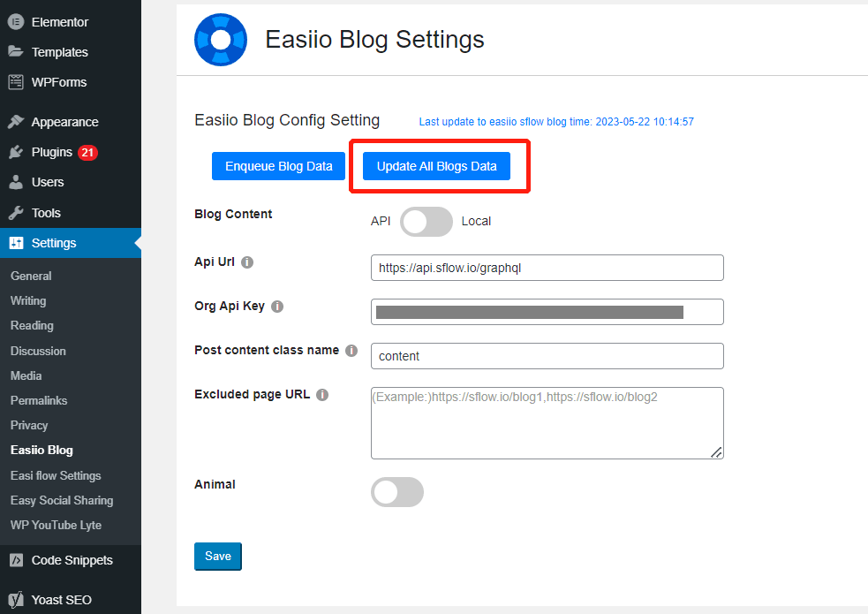Viewport: 868px width, 614px height.
Task: Toggle Blog Content between API and Local
Action: 426,222
